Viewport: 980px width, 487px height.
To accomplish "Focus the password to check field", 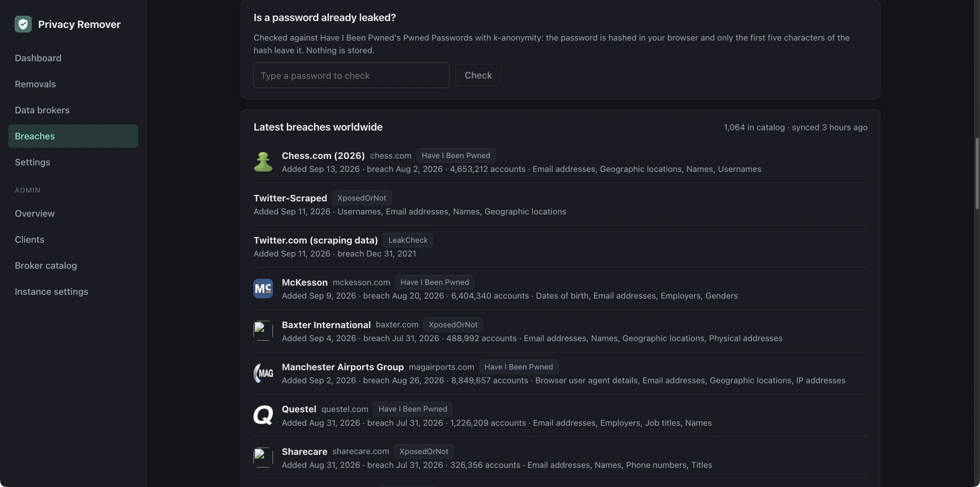I will click(x=351, y=75).
